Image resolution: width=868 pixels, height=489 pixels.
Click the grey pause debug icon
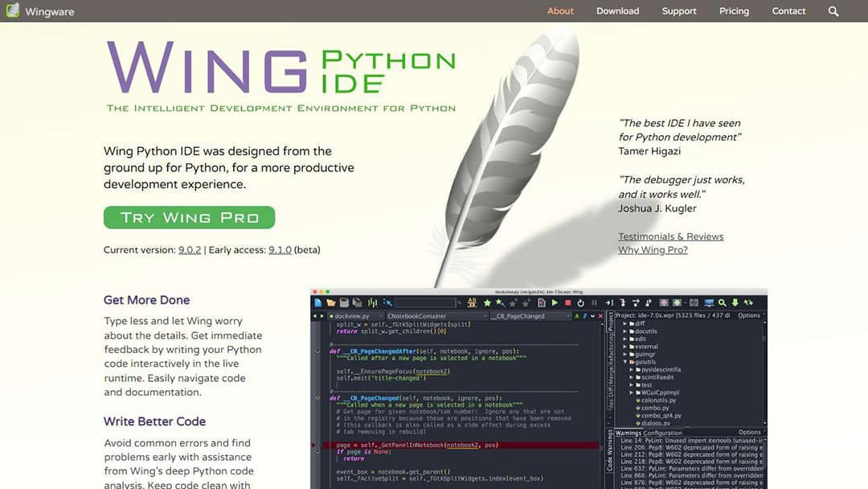coord(594,303)
